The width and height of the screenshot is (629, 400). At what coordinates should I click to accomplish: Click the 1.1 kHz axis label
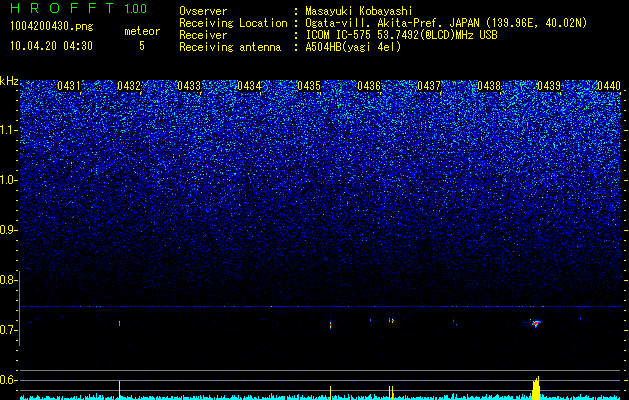(x=8, y=130)
